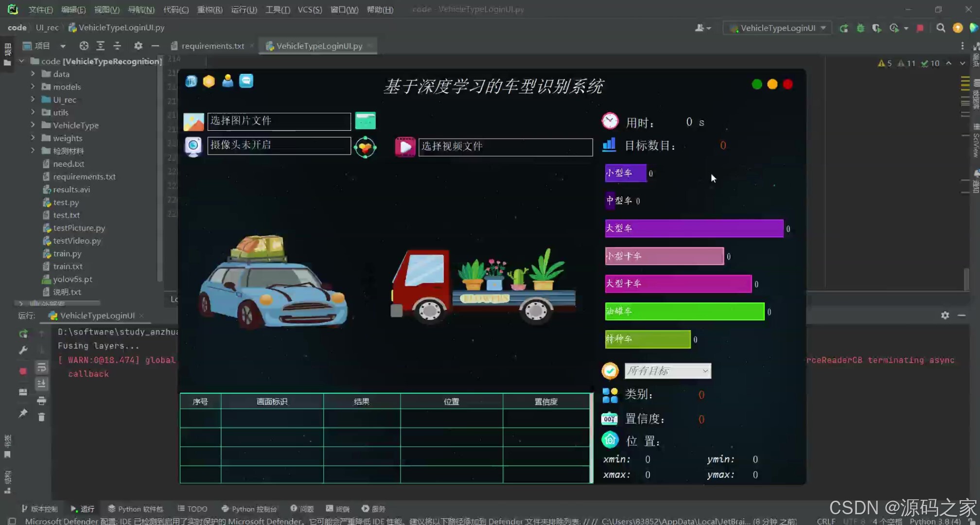Click the user avatar icon in app header
The width and height of the screenshot is (980, 525).
point(227,81)
